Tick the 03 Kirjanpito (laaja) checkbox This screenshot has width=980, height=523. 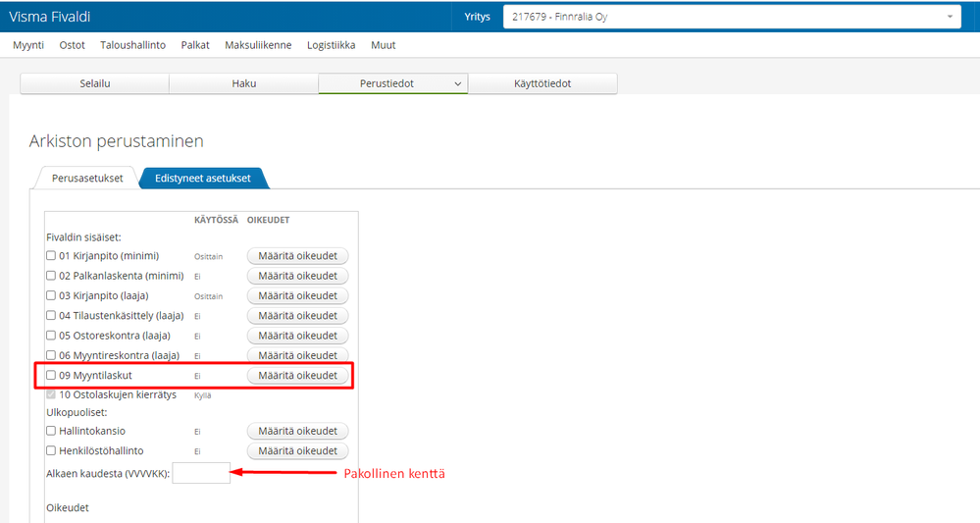click(51, 295)
